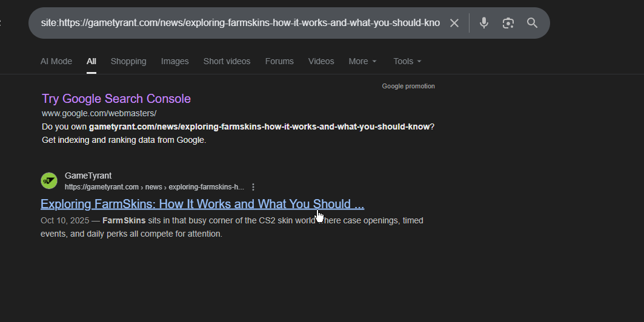Open Try Google Search Console link
This screenshot has width=644, height=322.
tap(116, 99)
